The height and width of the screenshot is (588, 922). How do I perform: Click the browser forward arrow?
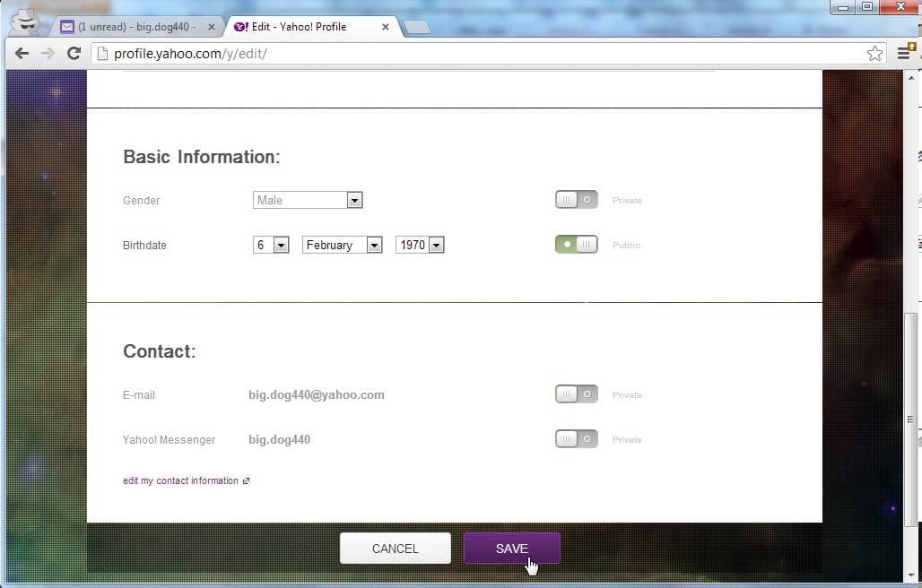click(48, 54)
